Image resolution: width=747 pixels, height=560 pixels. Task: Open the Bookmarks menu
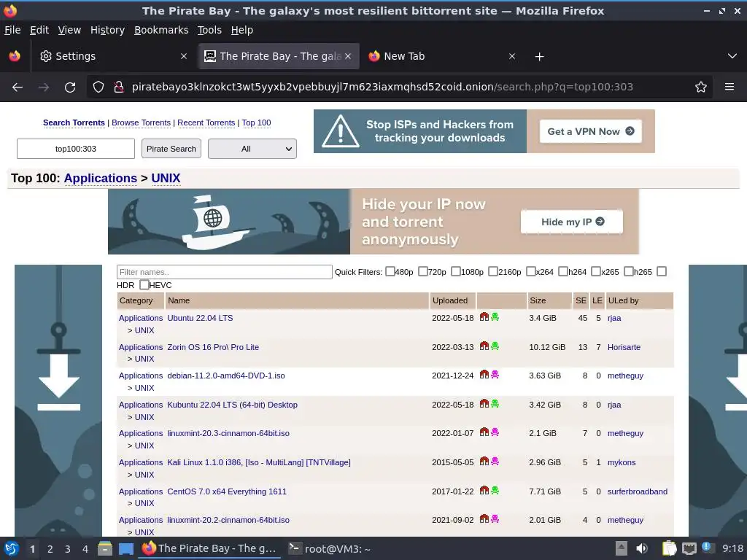[161, 30]
